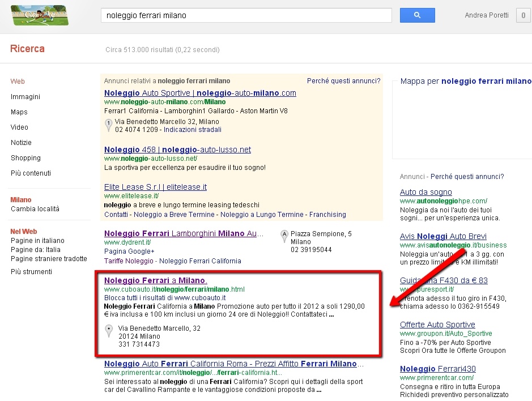Open ad Auto da sogno
532x401 pixels.
[426, 192]
